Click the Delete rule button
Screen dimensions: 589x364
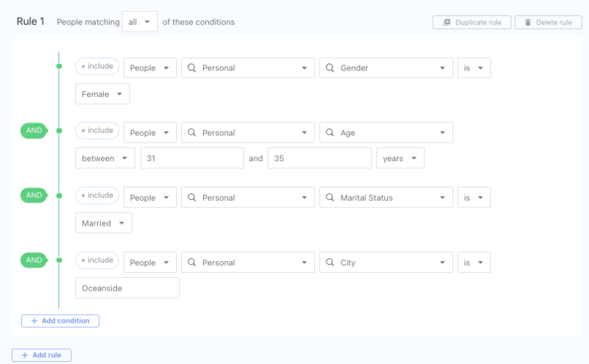click(548, 22)
